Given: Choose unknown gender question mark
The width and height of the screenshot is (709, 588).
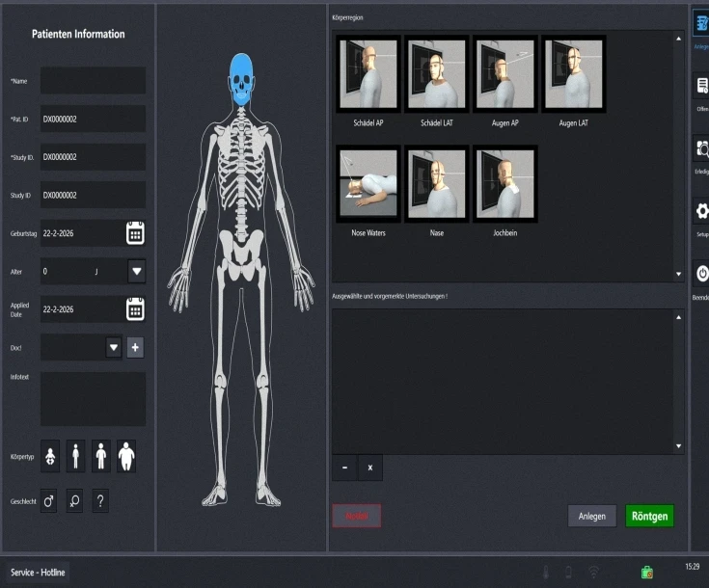Looking at the screenshot, I should [x=100, y=501].
